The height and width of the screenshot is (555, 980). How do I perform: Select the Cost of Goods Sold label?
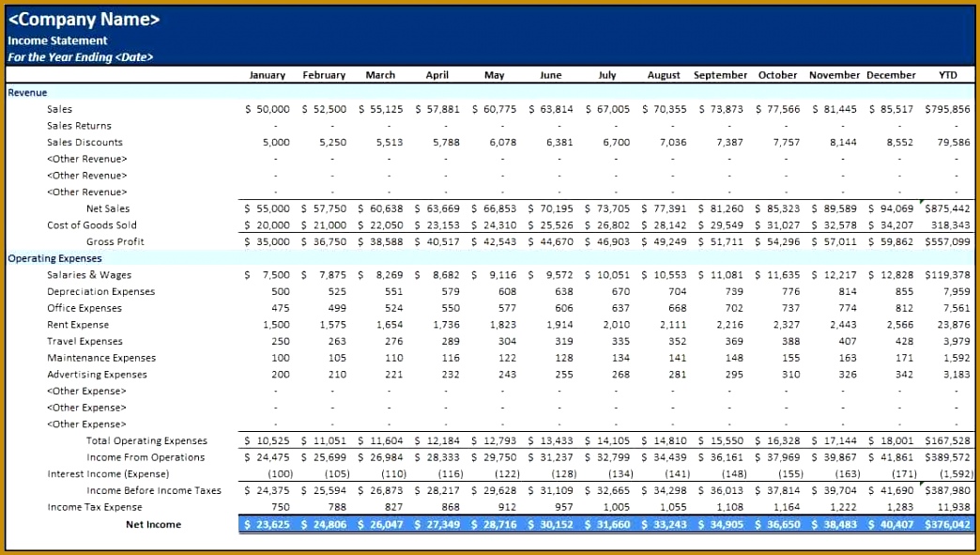pyautogui.click(x=90, y=224)
